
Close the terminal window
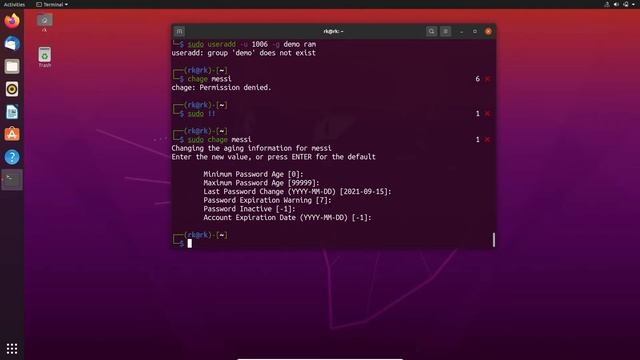point(488,31)
